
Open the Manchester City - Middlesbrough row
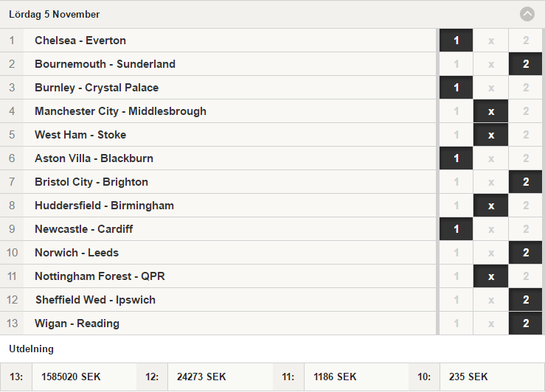click(218, 111)
